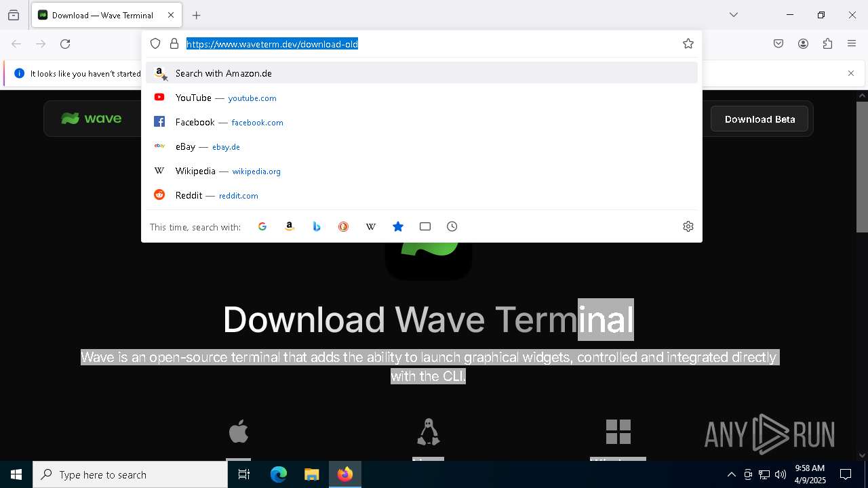Viewport: 868px width, 488px height.
Task: Search this time with Bing
Action: tap(317, 226)
